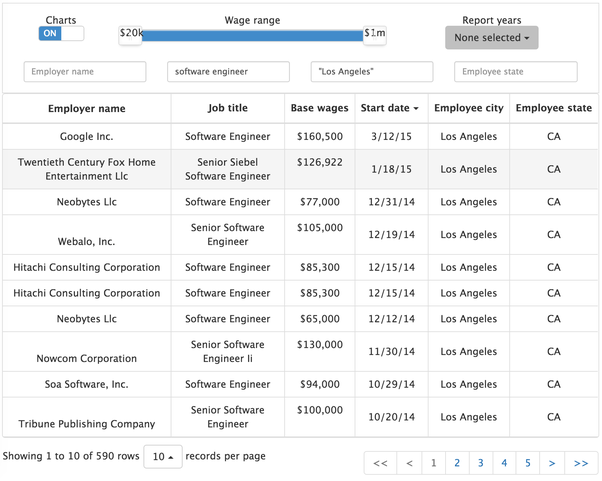
Task: Toggle the Charts ON switch
Action: pyautogui.click(x=61, y=33)
